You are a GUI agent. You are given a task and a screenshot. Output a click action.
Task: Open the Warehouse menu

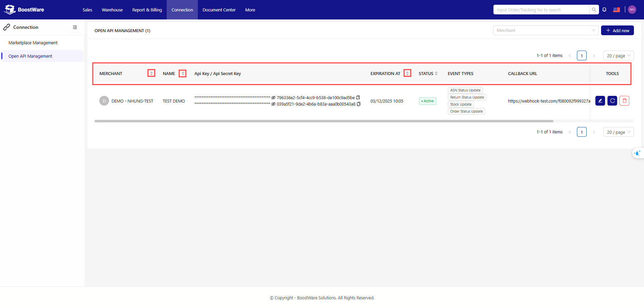112,10
